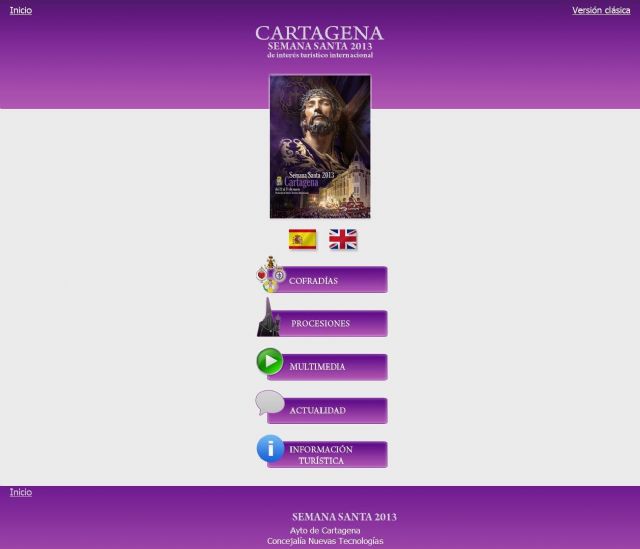Screen dimensions: 640x549
Task: Click the Cofradías brotherhood emblems icon
Action: pos(271,274)
